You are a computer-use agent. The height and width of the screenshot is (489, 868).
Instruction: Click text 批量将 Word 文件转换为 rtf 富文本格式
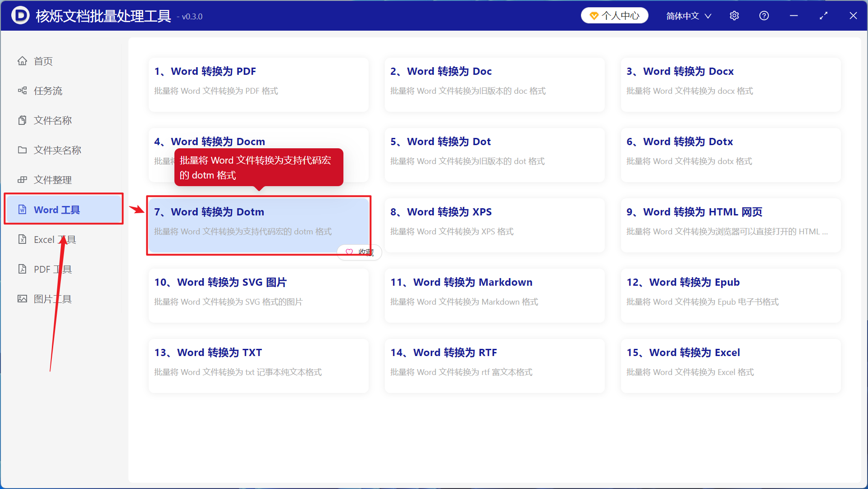tap(461, 372)
